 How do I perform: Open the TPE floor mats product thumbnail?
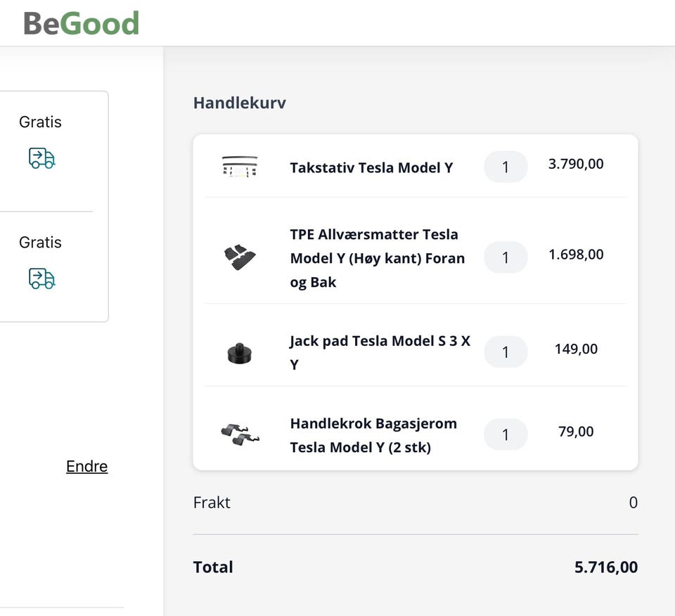pyautogui.click(x=240, y=257)
